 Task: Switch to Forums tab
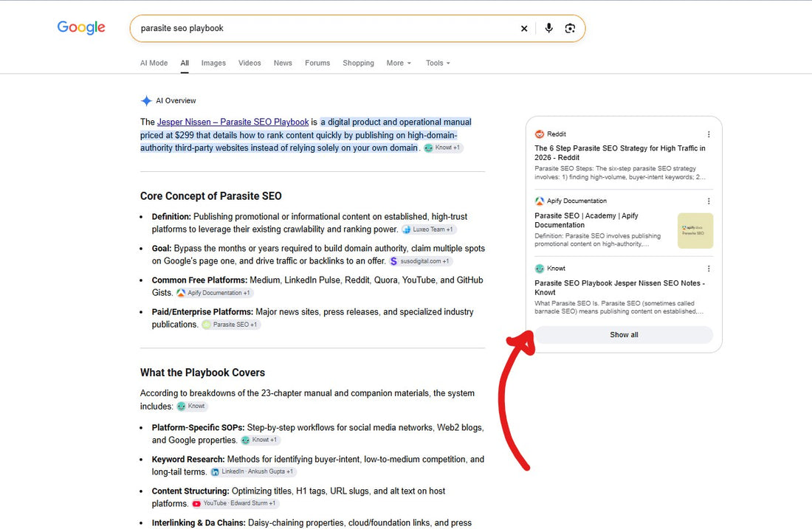[x=317, y=63]
